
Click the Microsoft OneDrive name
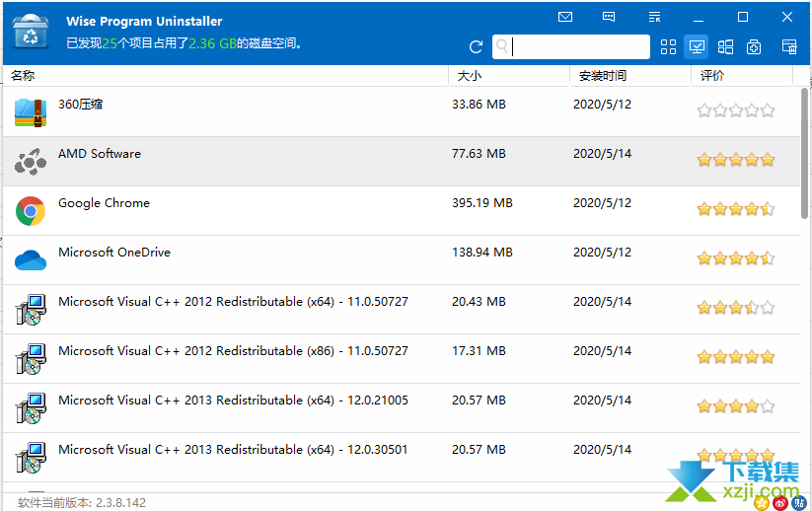114,253
